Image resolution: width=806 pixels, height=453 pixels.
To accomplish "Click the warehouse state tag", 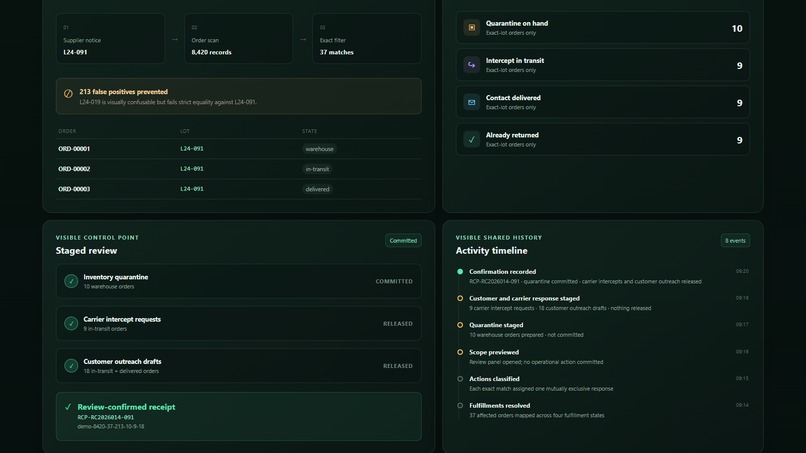I will click(x=319, y=149).
